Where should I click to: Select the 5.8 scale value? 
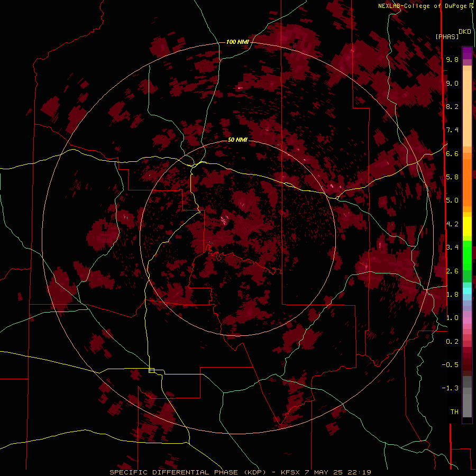[452, 177]
